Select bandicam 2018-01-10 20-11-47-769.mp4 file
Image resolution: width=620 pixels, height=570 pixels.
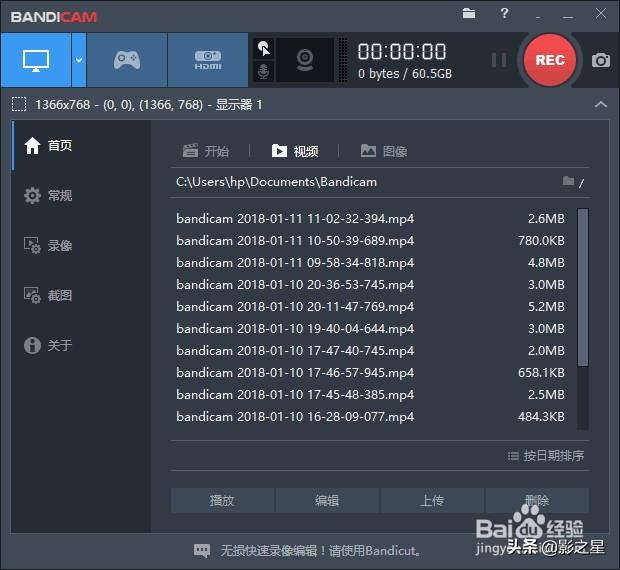(x=295, y=307)
